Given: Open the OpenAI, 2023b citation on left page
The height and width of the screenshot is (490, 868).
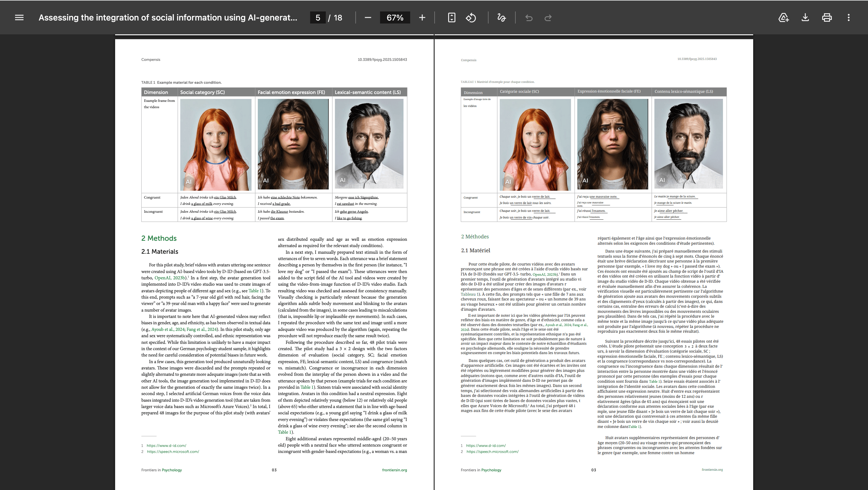Looking at the screenshot, I should tap(170, 278).
